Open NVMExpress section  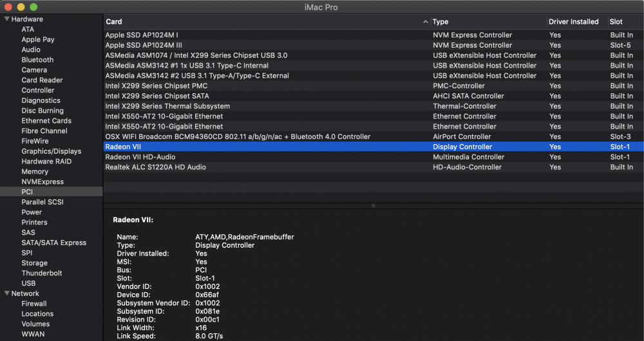43,182
